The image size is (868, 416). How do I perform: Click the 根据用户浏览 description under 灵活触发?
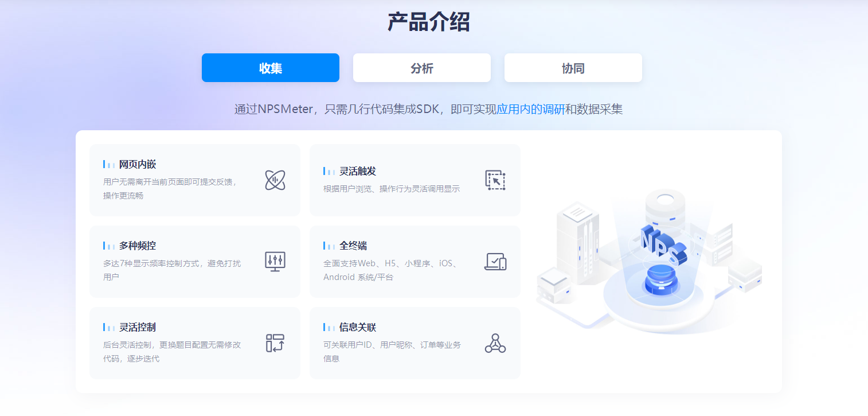pyautogui.click(x=392, y=189)
